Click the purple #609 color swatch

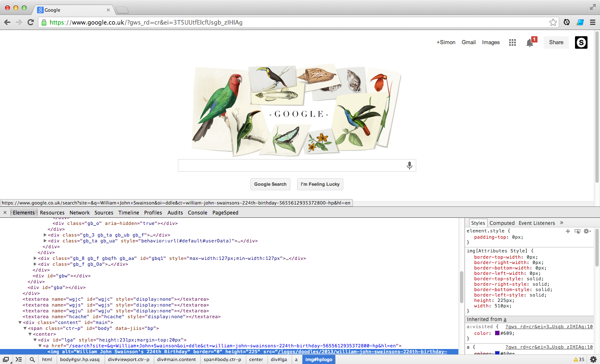(497, 333)
